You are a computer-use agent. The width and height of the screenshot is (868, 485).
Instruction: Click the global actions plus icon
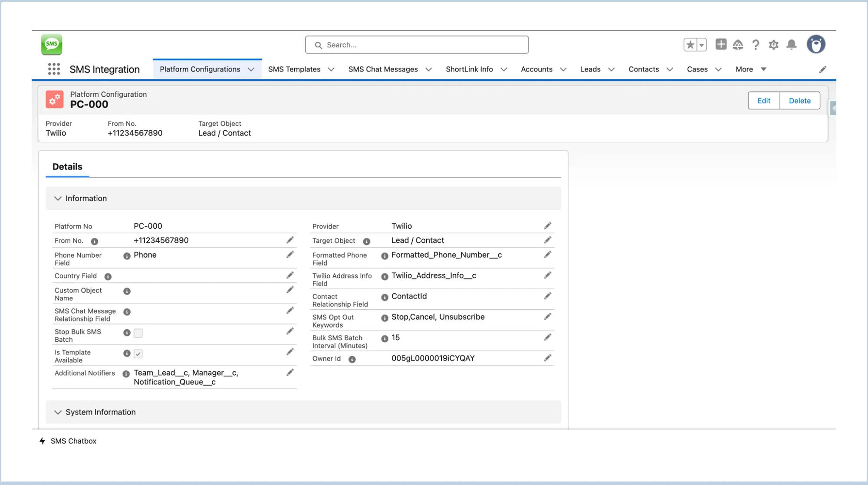tap(721, 44)
